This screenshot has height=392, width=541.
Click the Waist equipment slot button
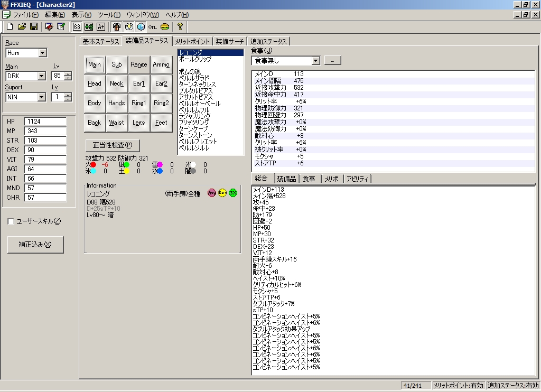tap(117, 123)
